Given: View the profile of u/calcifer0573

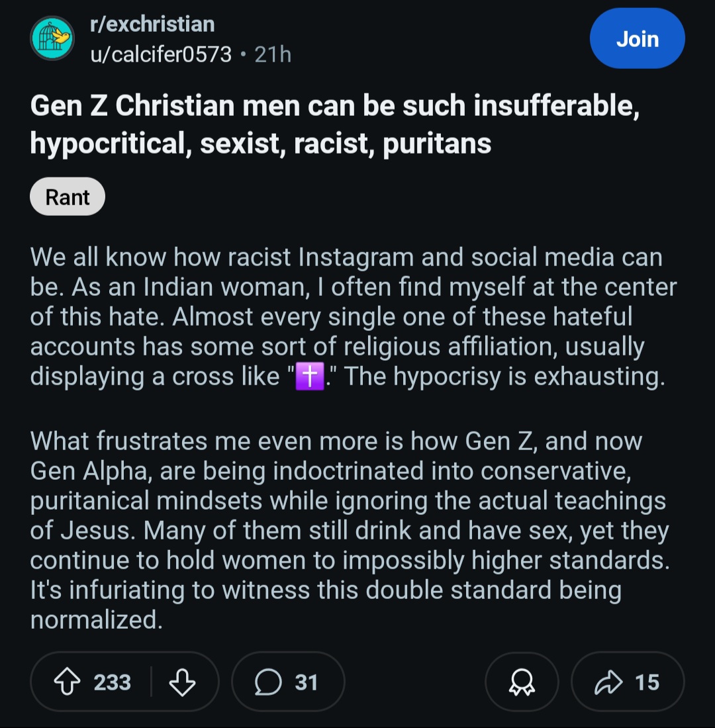Looking at the screenshot, I should [161, 54].
